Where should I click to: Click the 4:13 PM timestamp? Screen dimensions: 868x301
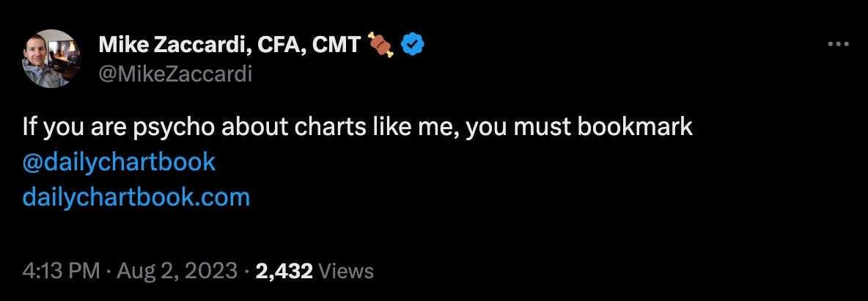61,271
